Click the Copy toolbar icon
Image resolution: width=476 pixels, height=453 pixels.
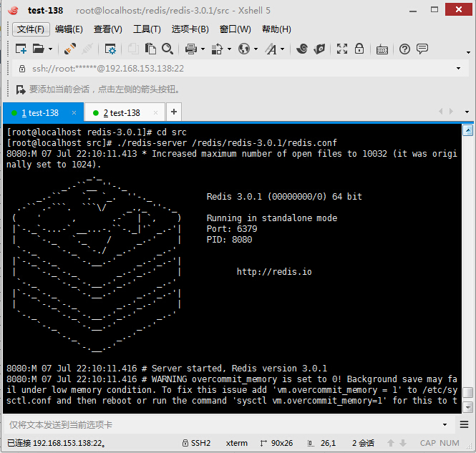pyautogui.click(x=133, y=49)
